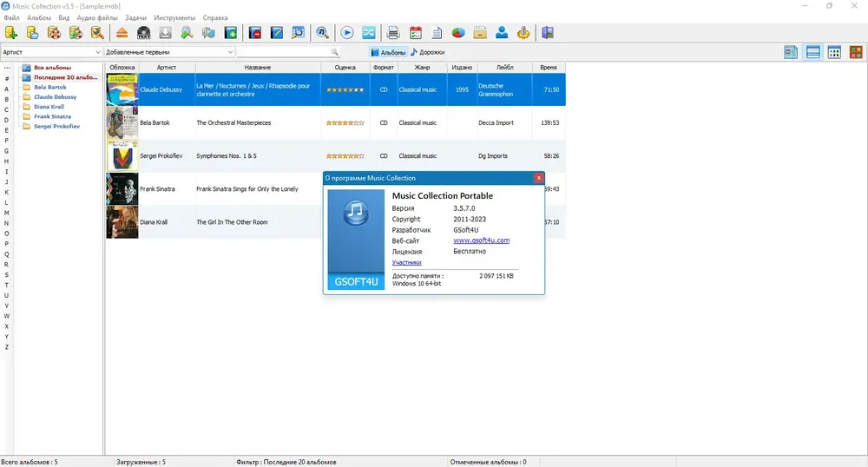Select Последние 20 альбомов tree item

(x=65, y=77)
